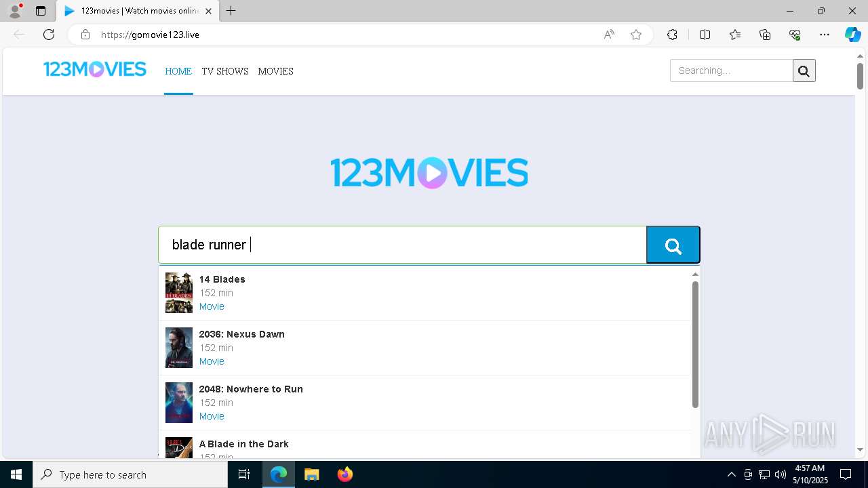Image resolution: width=868 pixels, height=488 pixels.
Task: Switch to Microsoft Edge taskbar icon
Action: coord(279,474)
